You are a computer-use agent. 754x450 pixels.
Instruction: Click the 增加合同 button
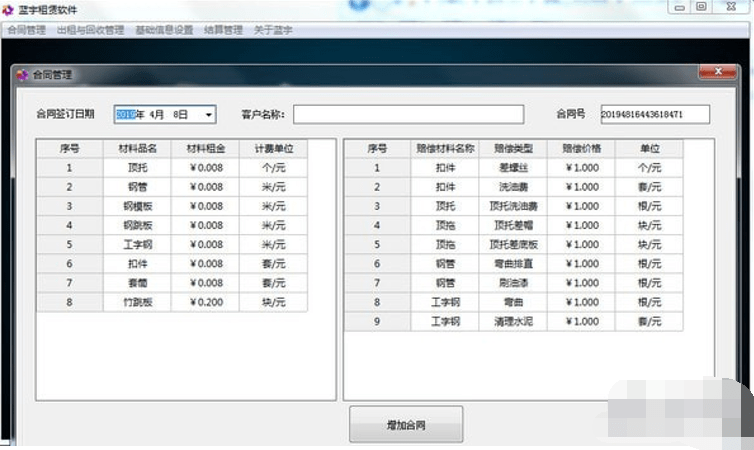pyautogui.click(x=406, y=425)
